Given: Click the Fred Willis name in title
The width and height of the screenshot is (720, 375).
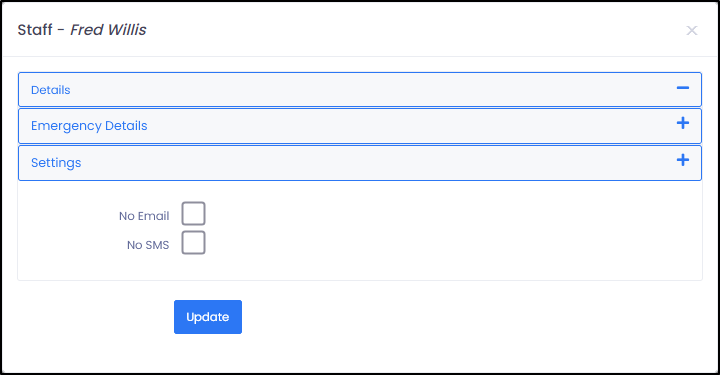Looking at the screenshot, I should pyautogui.click(x=108, y=30).
